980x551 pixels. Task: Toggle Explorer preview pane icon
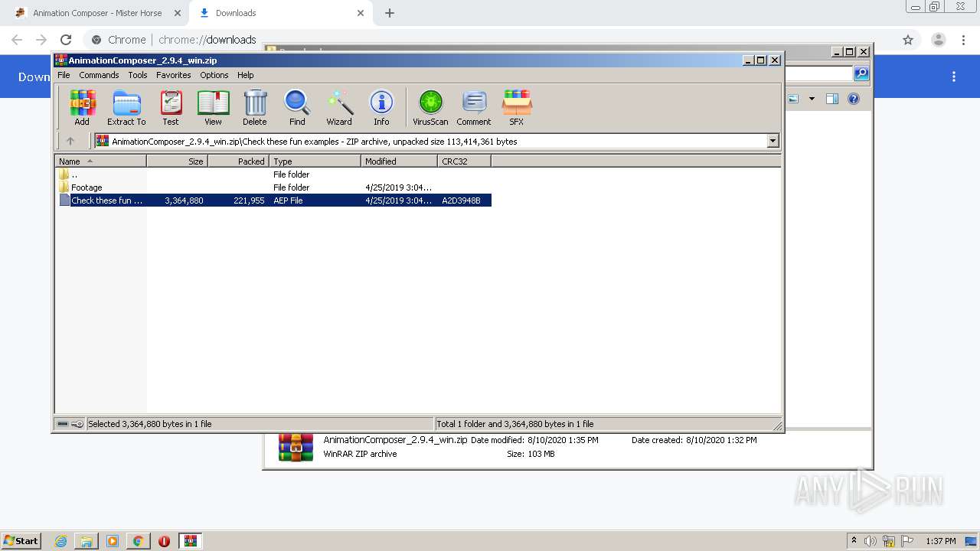832,99
